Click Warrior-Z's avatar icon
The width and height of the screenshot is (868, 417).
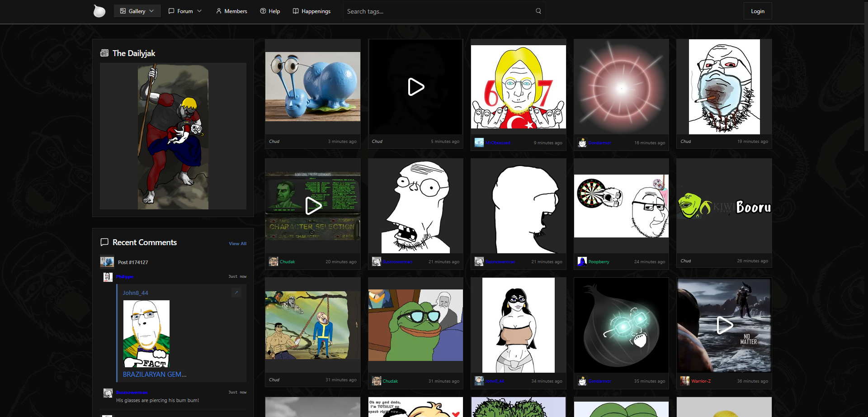(x=685, y=381)
